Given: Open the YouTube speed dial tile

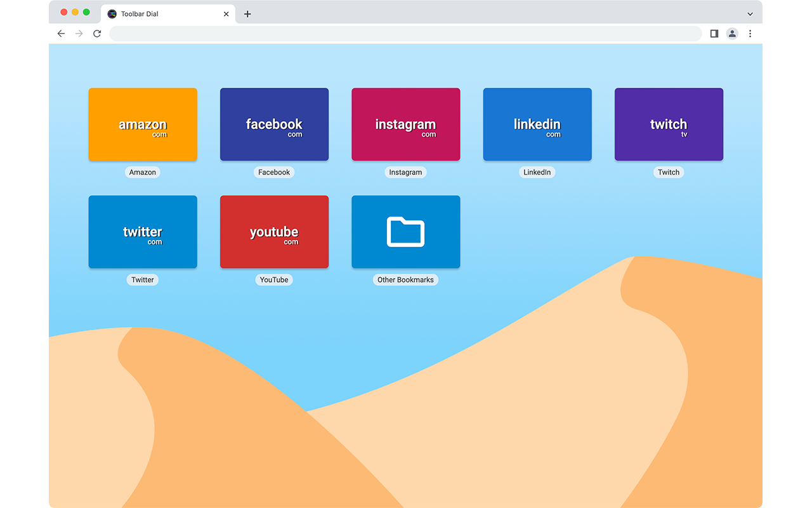Looking at the screenshot, I should click(274, 232).
